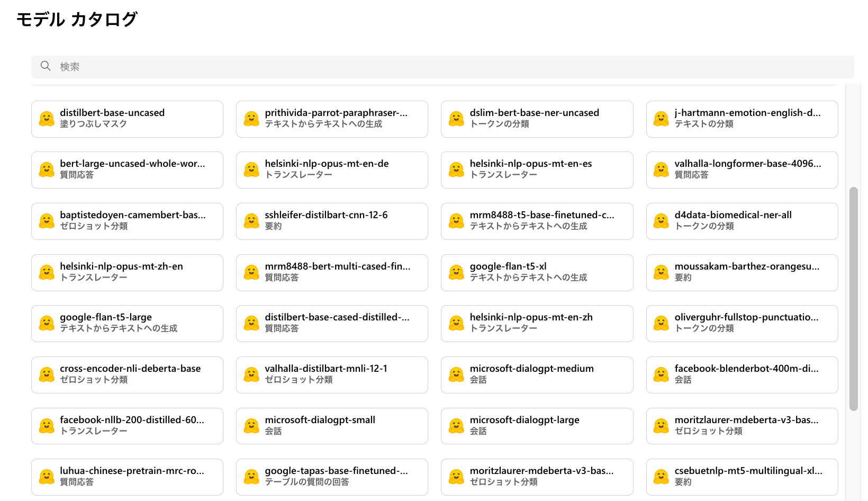Click the emoji icon on bert-large-uncased-whole-wor card

pos(47,169)
